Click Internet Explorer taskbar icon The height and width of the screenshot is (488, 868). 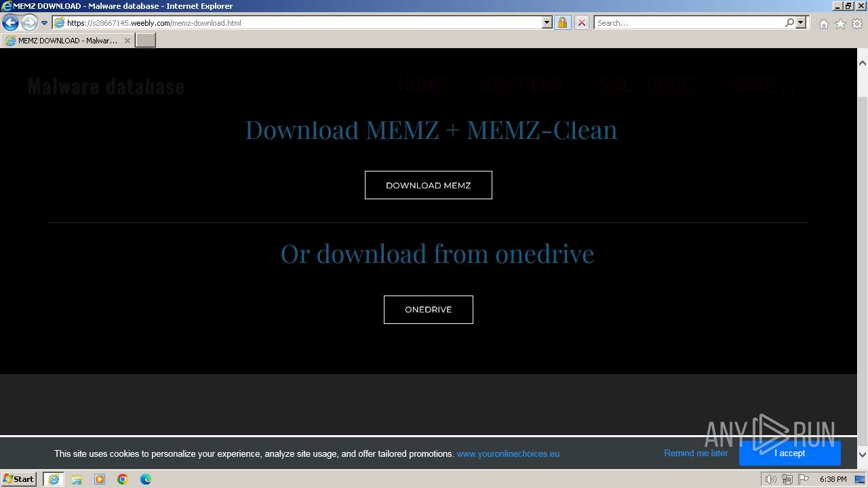click(x=53, y=479)
